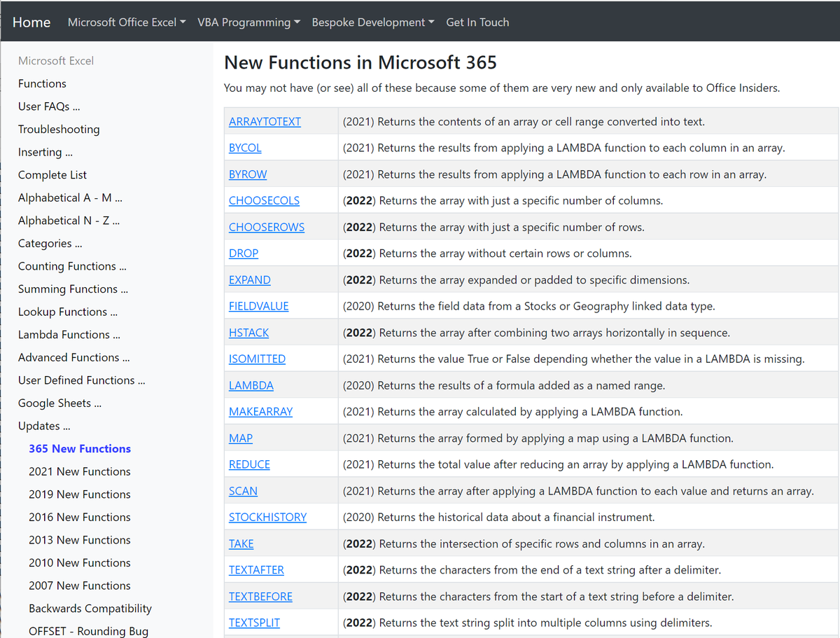Open the BYCOL function link
Screen dimensions: 840x638
[x=245, y=148]
